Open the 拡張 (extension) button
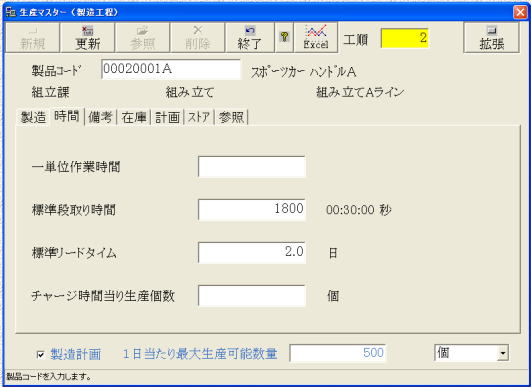The width and height of the screenshot is (531, 387). tap(491, 37)
